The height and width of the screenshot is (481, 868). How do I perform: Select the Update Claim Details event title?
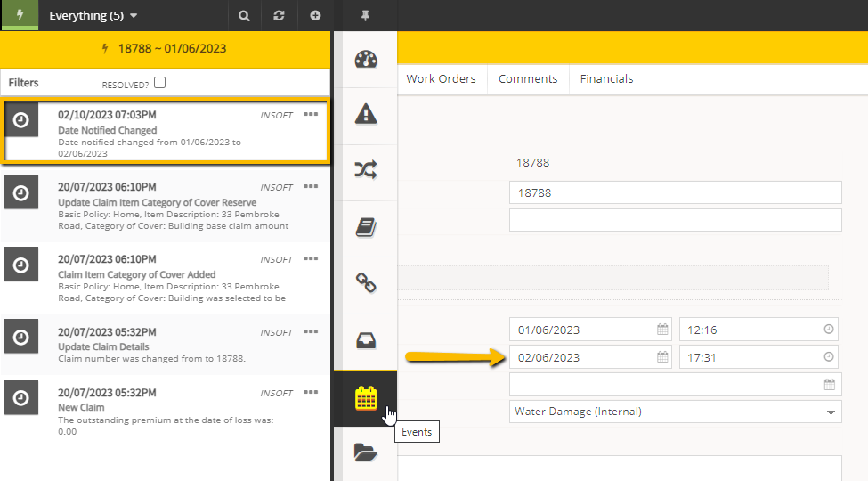(103, 346)
